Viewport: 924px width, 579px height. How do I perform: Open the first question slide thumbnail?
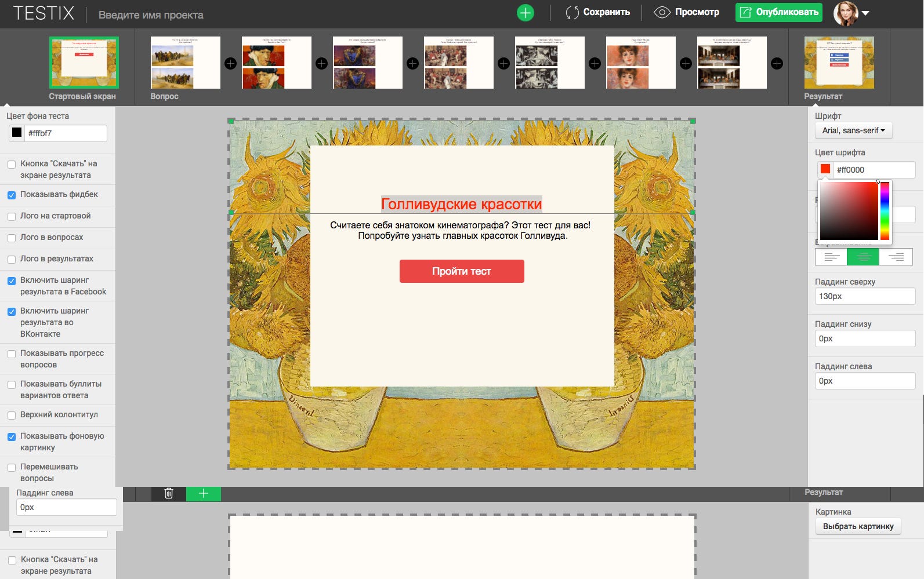click(186, 63)
